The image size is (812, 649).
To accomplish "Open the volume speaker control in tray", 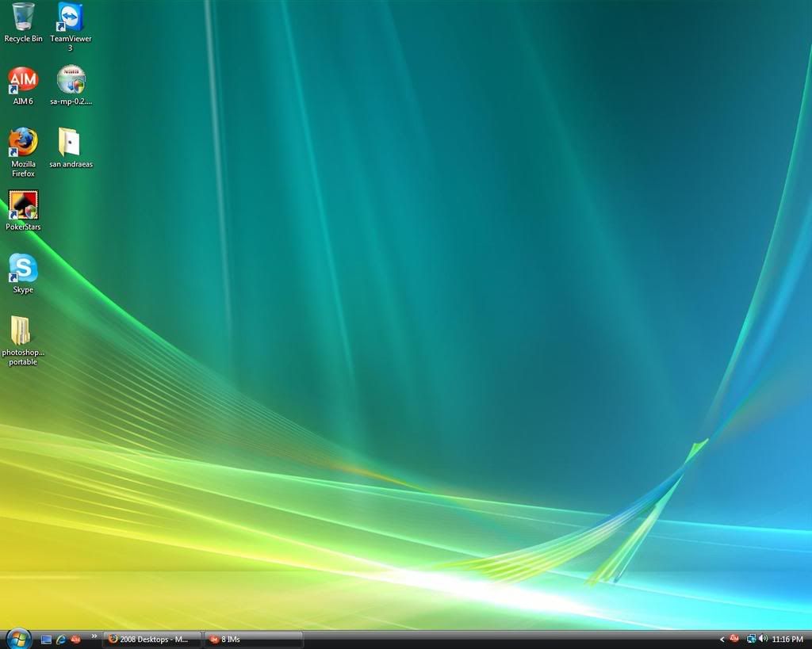I will (x=762, y=639).
